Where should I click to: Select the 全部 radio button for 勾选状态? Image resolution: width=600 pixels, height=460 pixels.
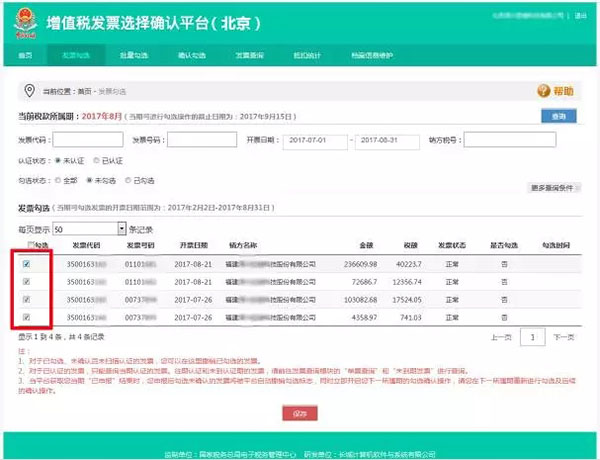(x=58, y=180)
